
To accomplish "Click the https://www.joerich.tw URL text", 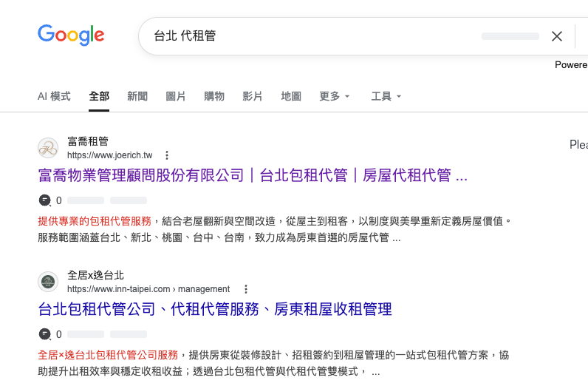I will [110, 155].
